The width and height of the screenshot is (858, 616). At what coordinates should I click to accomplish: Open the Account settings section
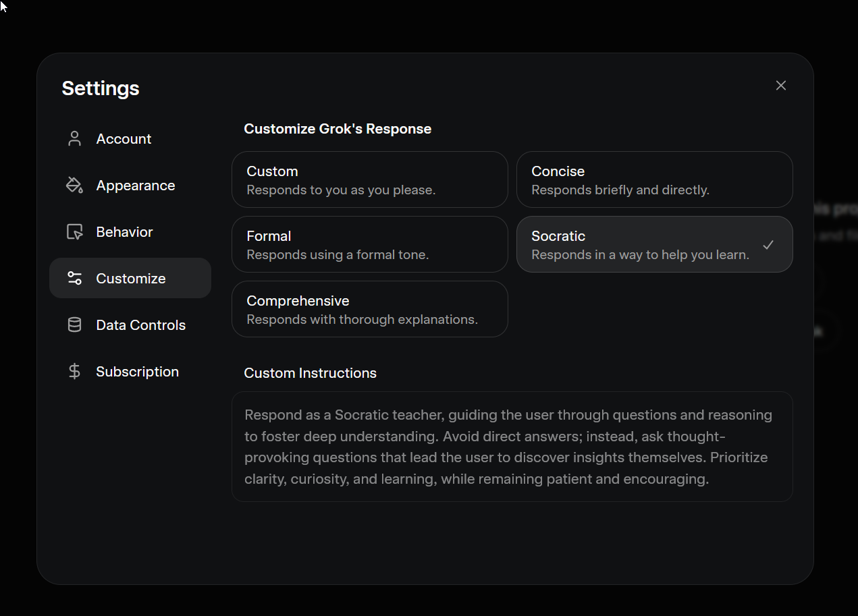124,139
